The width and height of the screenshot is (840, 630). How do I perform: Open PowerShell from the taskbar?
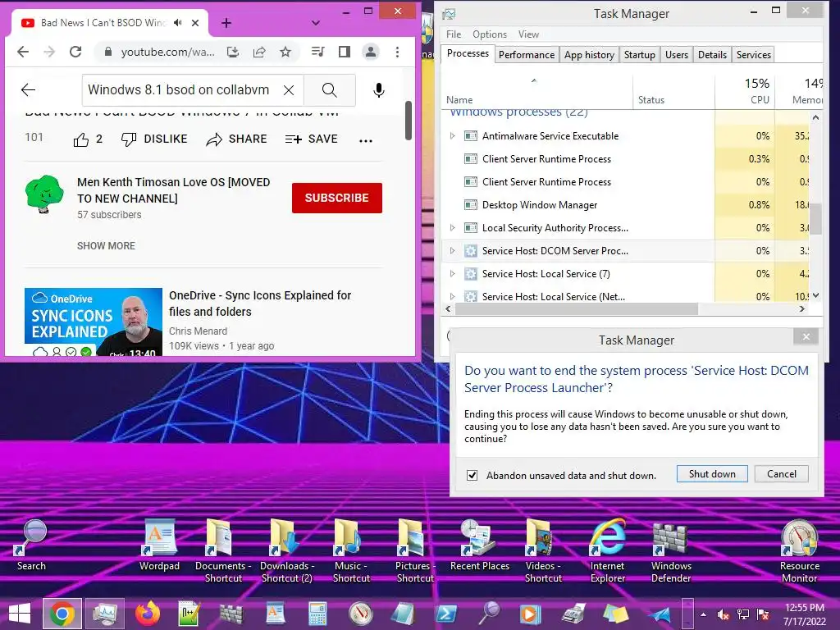coord(445,614)
